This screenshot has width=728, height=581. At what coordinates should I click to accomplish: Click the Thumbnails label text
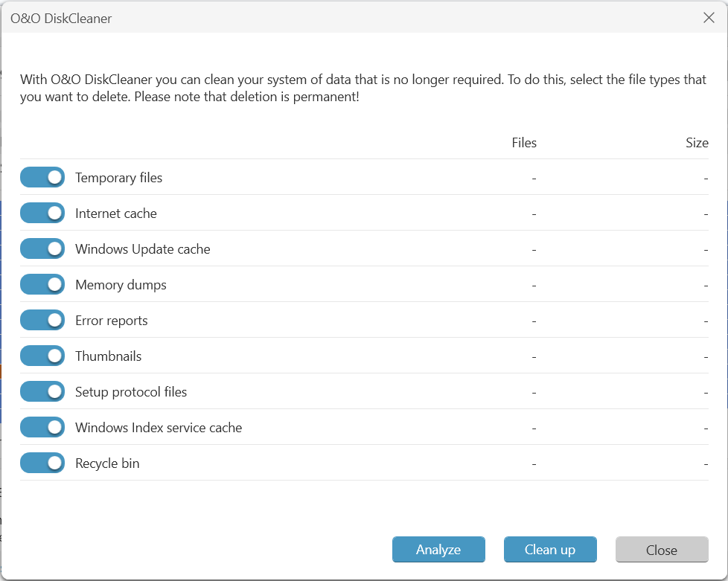coord(108,356)
